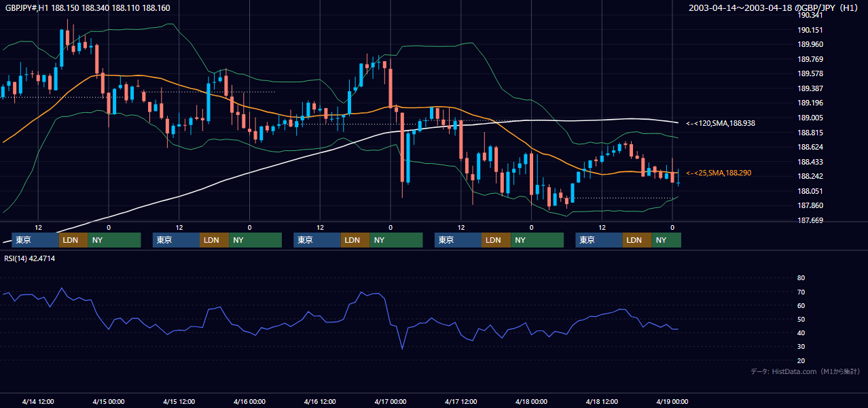This screenshot has height=408, width=868.
Task: Click price axis value 190.151
Action: [810, 30]
